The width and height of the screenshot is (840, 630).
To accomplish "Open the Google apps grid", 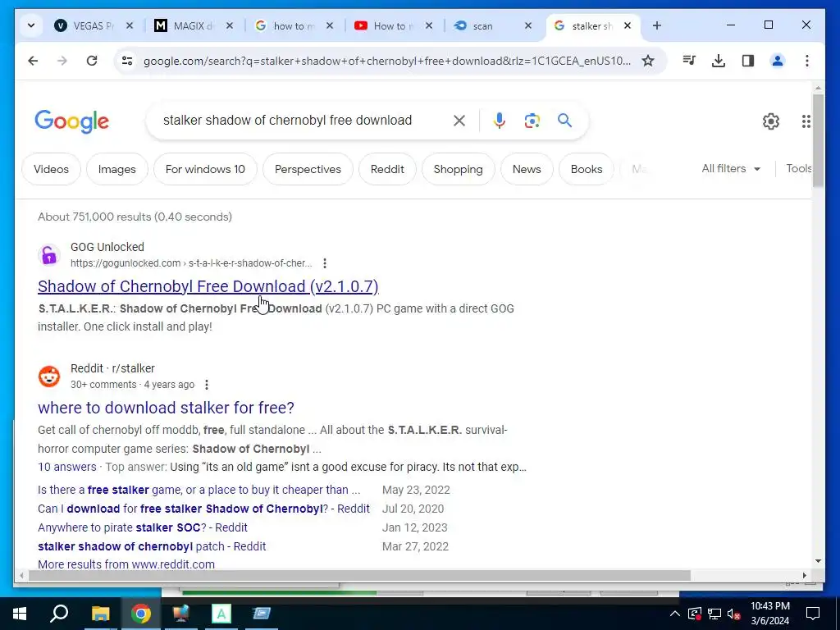I will pyautogui.click(x=806, y=121).
